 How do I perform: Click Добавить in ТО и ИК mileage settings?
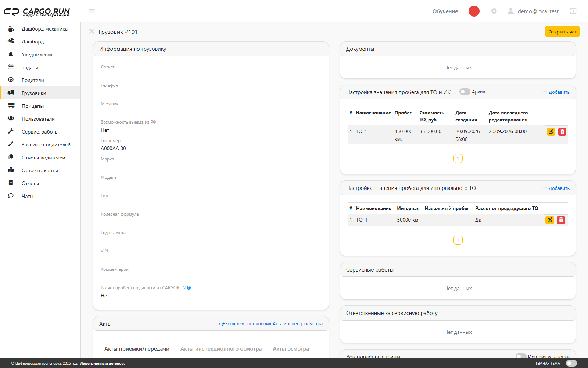click(x=556, y=92)
